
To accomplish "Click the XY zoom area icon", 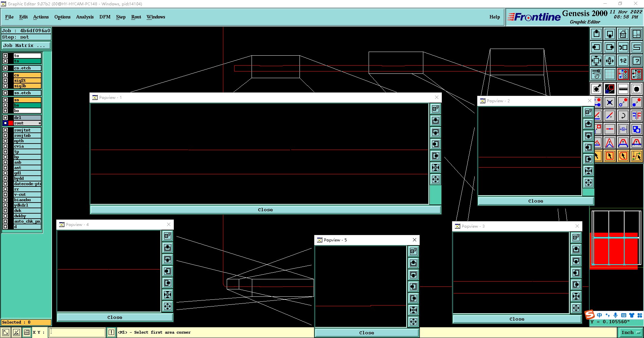I will click(x=637, y=34).
